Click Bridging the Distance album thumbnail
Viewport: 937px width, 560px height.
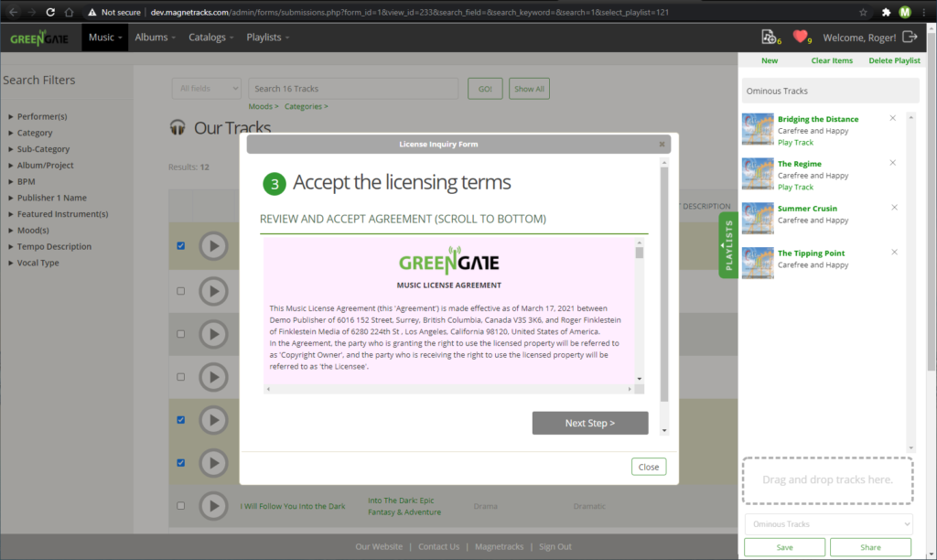pyautogui.click(x=758, y=129)
